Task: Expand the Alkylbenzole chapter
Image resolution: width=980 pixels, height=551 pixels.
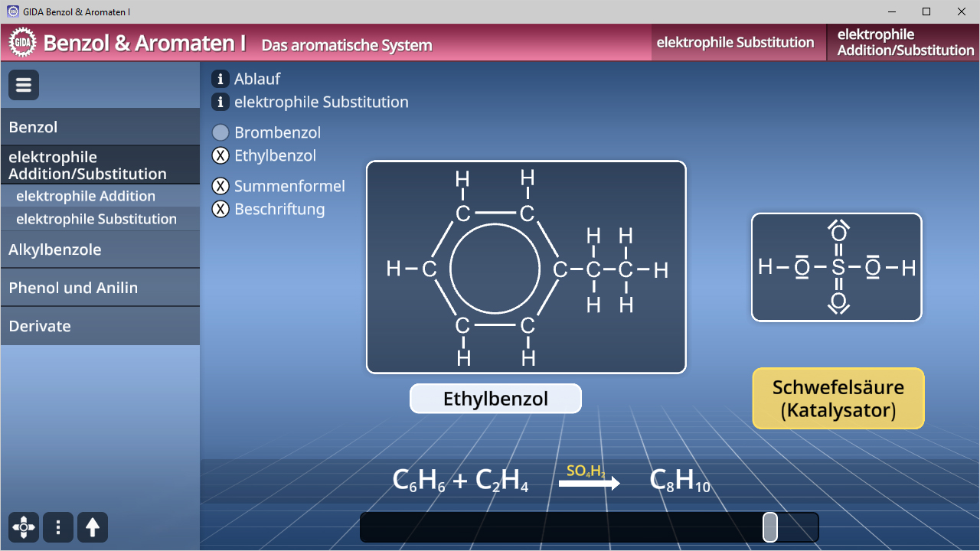Action: pyautogui.click(x=100, y=249)
